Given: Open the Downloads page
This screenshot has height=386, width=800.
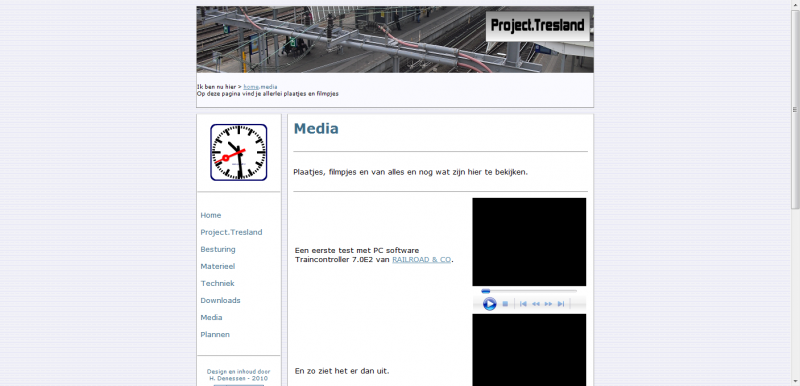Looking at the screenshot, I should [220, 300].
